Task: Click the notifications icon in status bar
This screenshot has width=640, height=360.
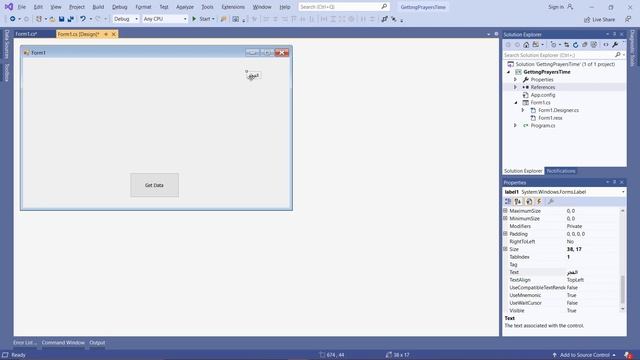Action: (x=629, y=355)
